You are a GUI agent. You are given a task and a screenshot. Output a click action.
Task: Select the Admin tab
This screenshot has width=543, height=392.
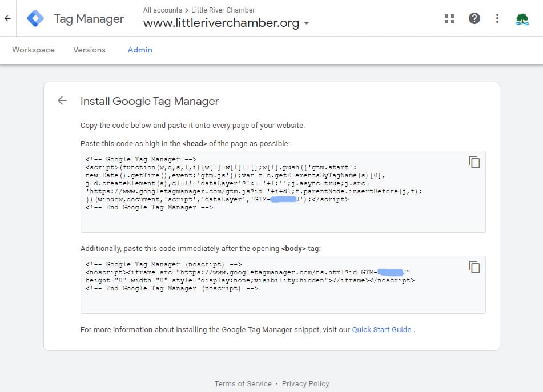140,50
